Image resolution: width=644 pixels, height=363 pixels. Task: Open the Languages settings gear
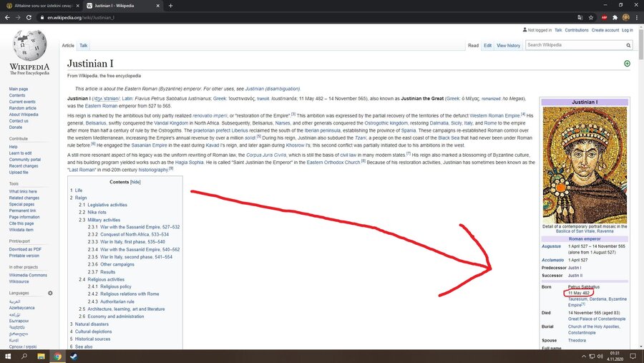pos(50,293)
